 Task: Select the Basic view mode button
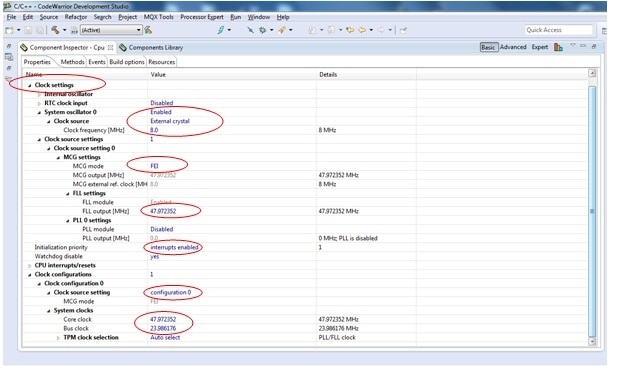489,47
